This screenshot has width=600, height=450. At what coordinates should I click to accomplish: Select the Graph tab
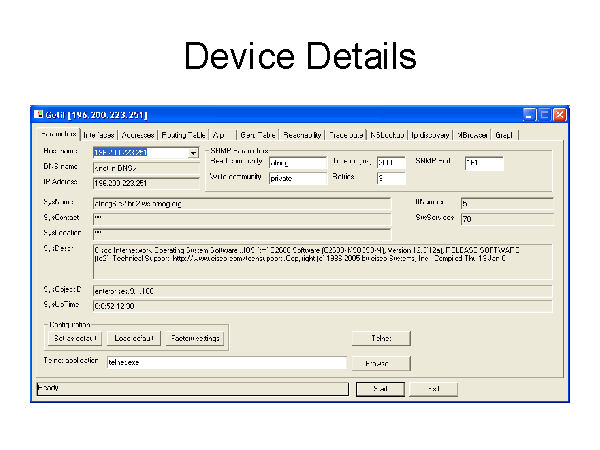click(504, 134)
